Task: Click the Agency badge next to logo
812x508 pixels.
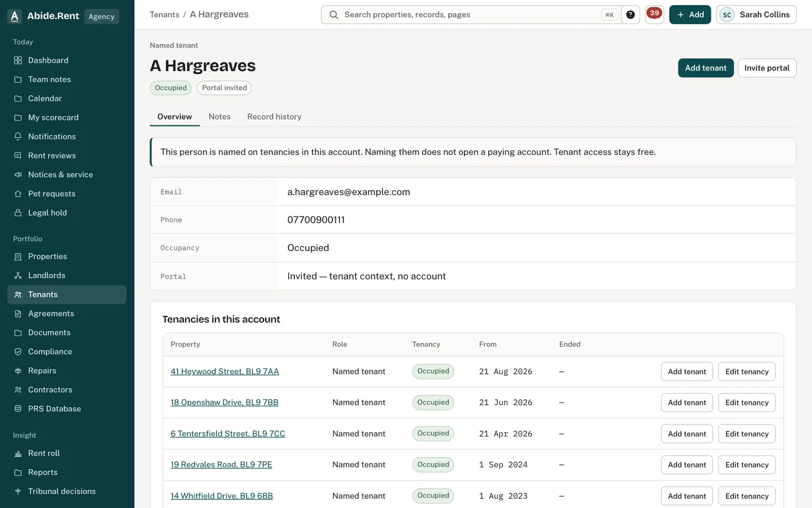Action: pos(101,16)
